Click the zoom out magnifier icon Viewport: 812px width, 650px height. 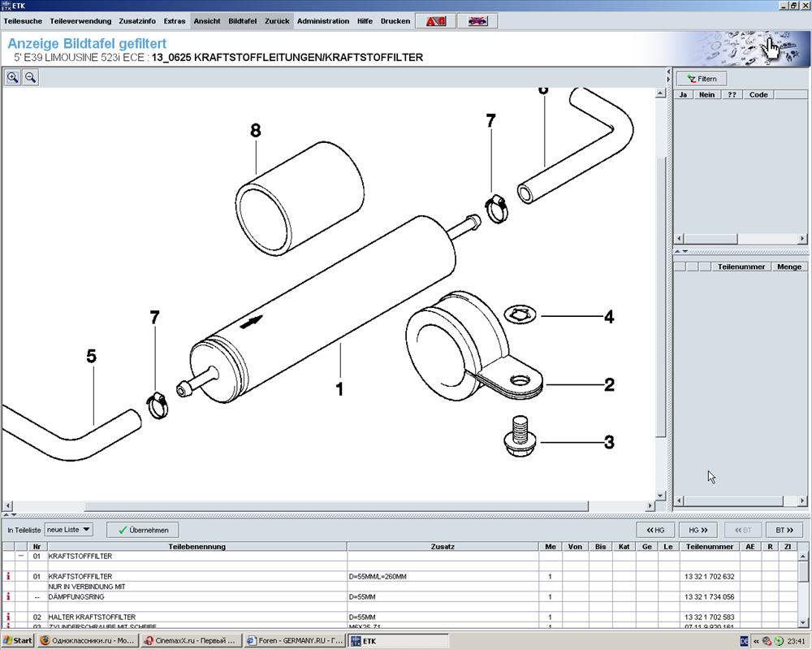coord(31,78)
